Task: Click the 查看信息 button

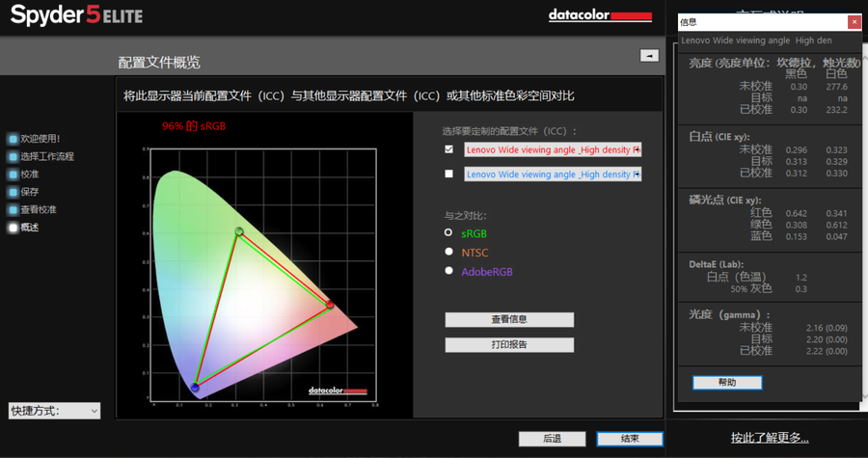Action: pos(509,319)
